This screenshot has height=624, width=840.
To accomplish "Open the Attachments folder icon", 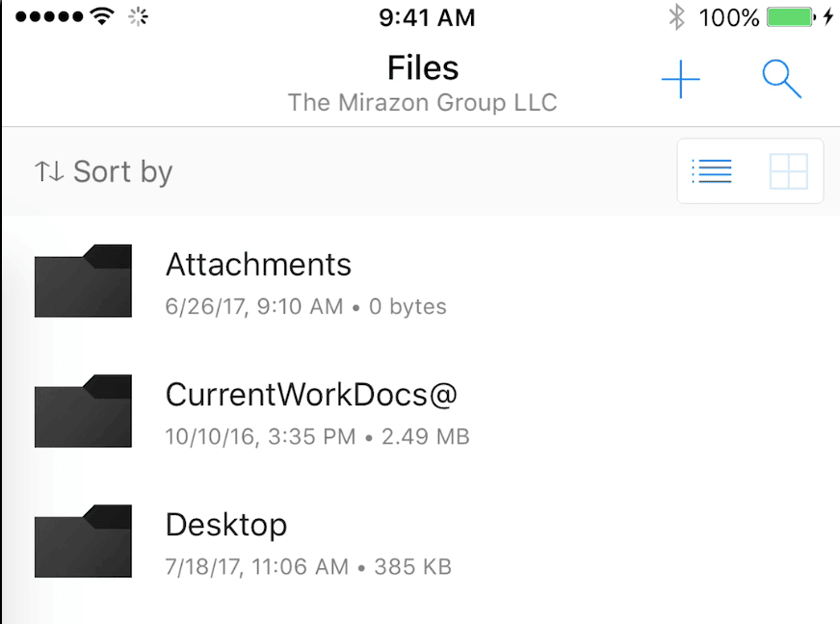I will click(83, 280).
